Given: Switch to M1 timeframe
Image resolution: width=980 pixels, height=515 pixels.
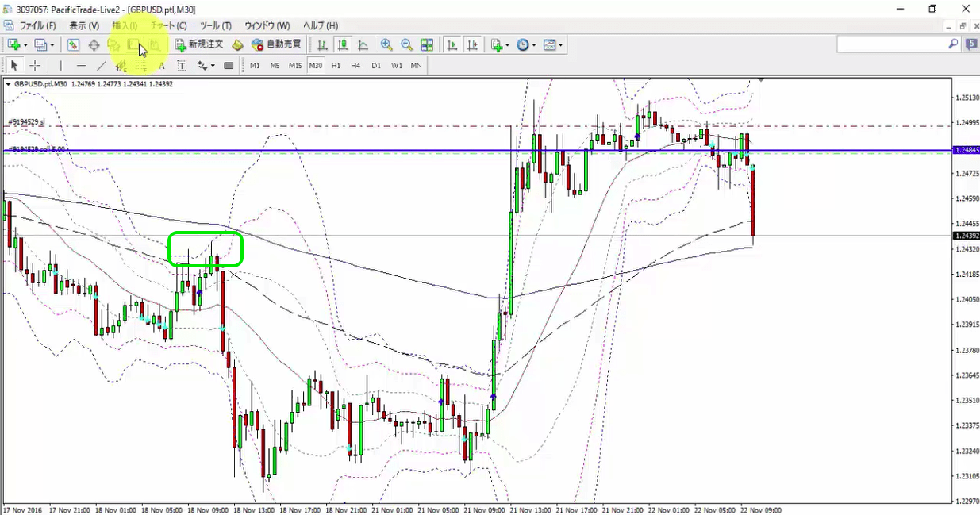Looking at the screenshot, I should click(x=255, y=65).
